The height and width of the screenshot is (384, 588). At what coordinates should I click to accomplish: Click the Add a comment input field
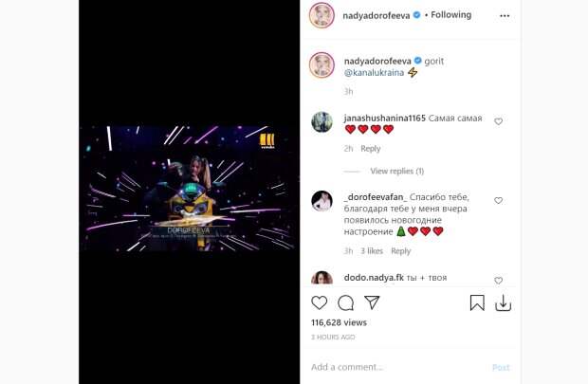tap(394, 367)
